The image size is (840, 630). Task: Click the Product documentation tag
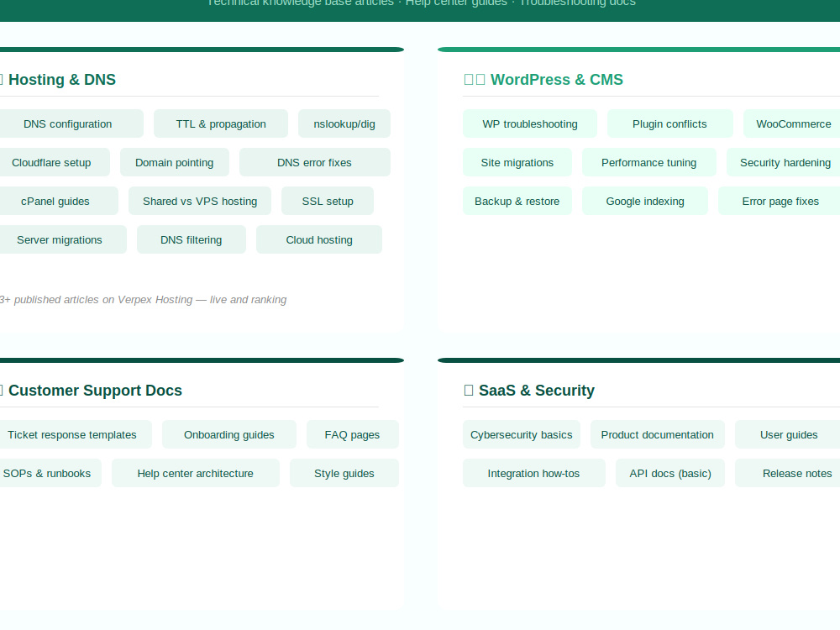tap(658, 434)
